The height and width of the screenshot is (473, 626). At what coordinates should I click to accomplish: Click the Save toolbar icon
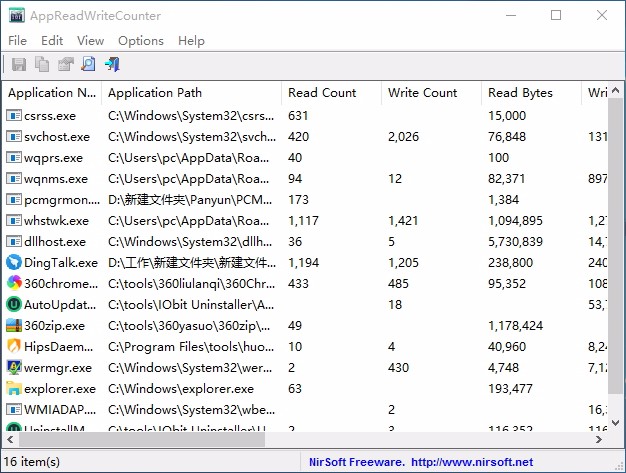(19, 64)
